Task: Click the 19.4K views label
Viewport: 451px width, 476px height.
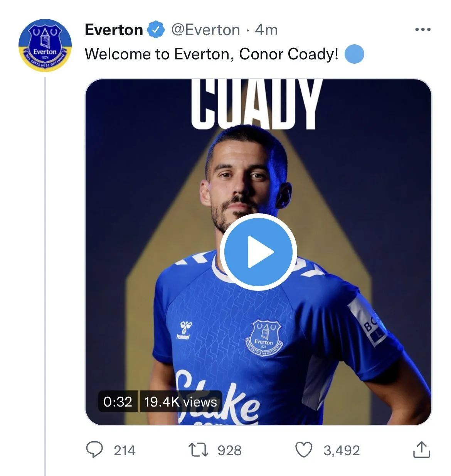Action: click(180, 402)
